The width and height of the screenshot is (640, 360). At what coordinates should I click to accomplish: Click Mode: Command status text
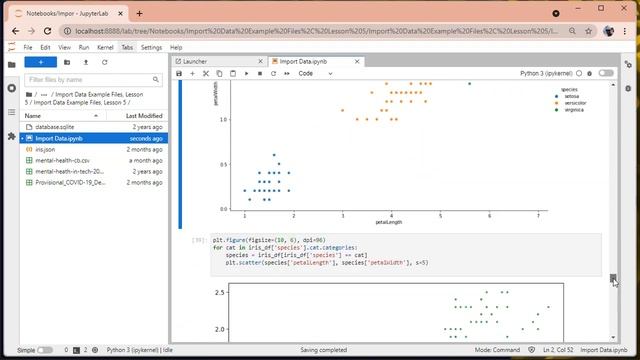[x=497, y=350]
